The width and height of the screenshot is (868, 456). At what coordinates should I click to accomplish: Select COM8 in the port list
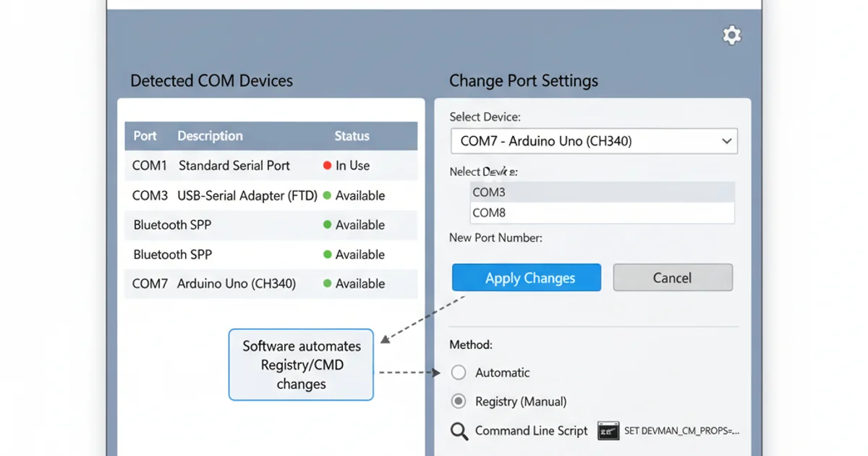coord(600,213)
